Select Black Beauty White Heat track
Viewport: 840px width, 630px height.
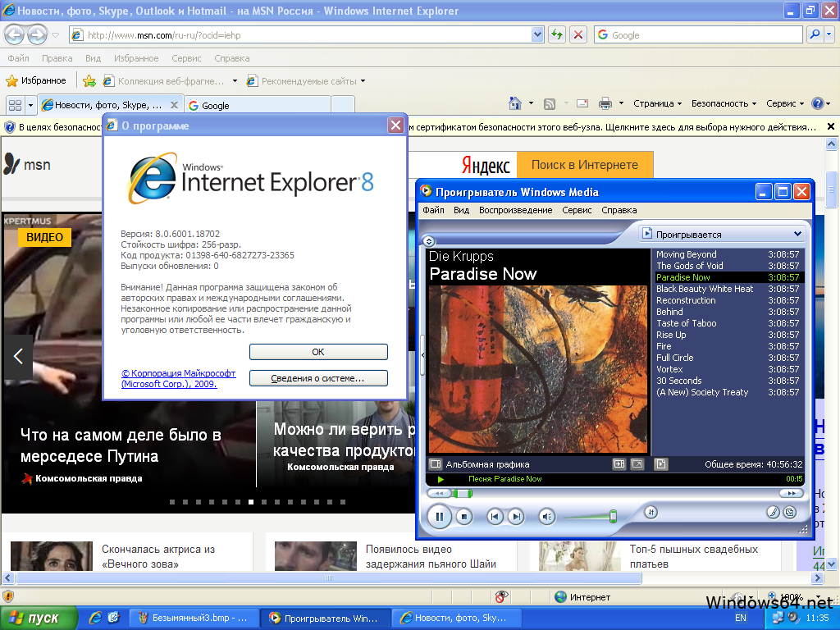point(728,289)
